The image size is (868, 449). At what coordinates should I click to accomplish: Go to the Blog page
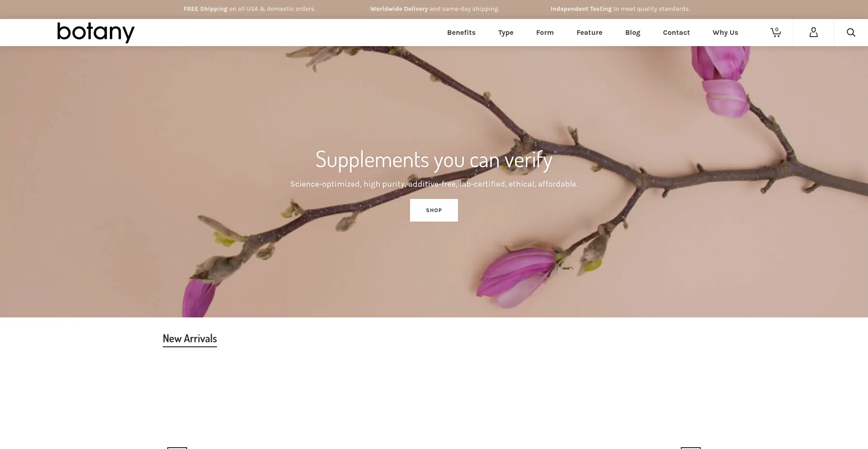coord(632,33)
